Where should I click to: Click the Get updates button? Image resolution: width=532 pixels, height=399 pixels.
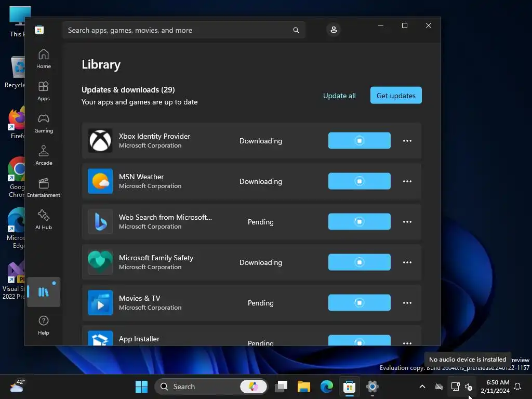pos(396,96)
